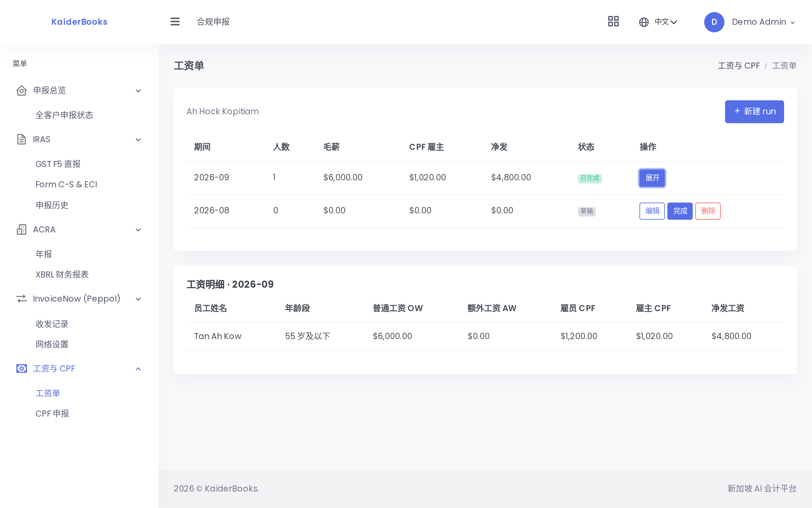Screen dimensions: 812x508
Task: Click the 普通工资 OW column header
Action: pyautogui.click(x=398, y=308)
